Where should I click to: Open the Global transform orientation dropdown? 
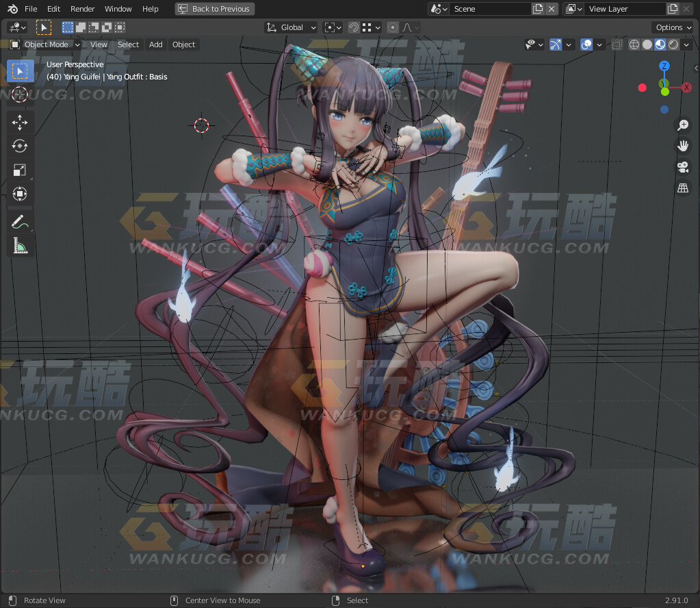291,27
